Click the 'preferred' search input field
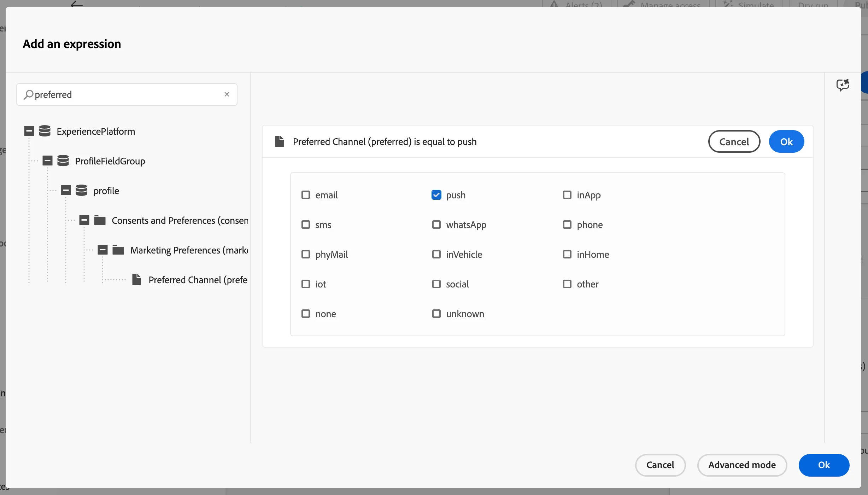 pyautogui.click(x=127, y=94)
